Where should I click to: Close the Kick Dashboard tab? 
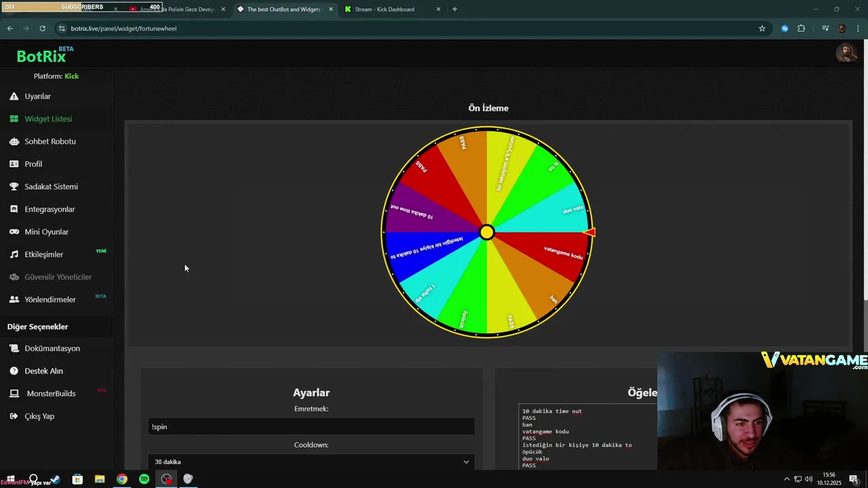(x=438, y=9)
